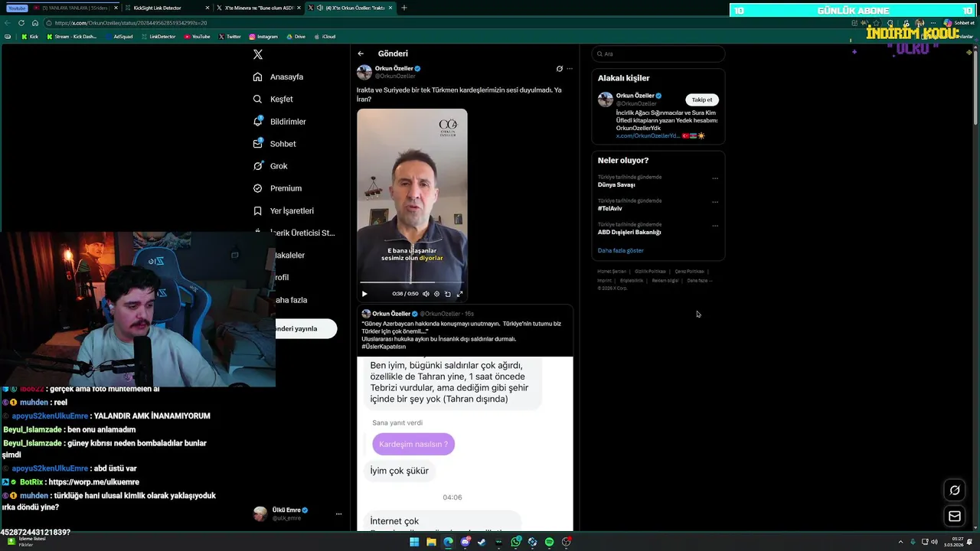Open Dünya Savaşı trending topic
The image size is (980, 551).
tap(616, 184)
